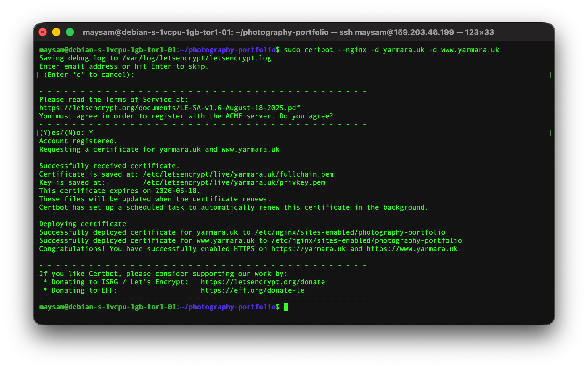Click the sudo certbot --nginx command text
This screenshot has height=369, width=588.
(x=391, y=50)
